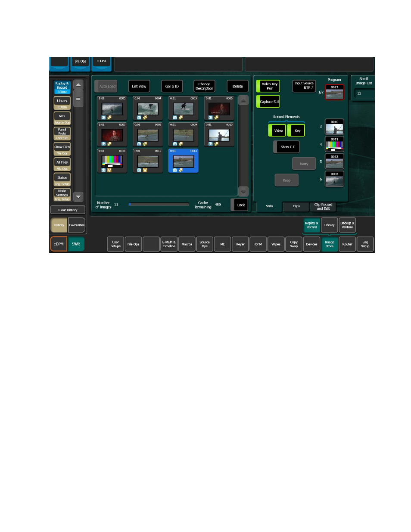Click V icon under still 0011
411x532 pixels.
pos(109,170)
